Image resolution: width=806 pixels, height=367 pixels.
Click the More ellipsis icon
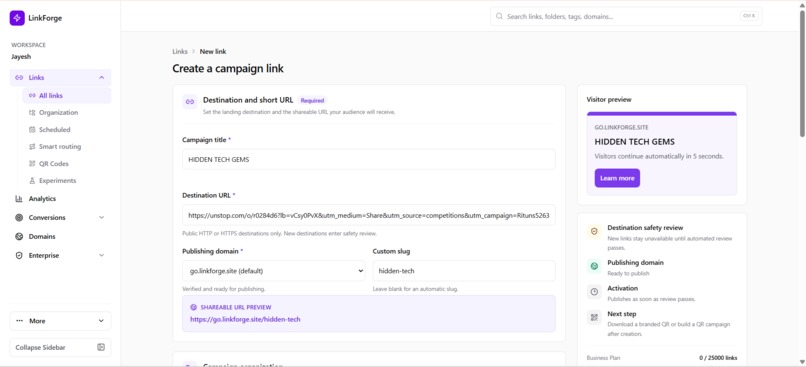(20, 321)
